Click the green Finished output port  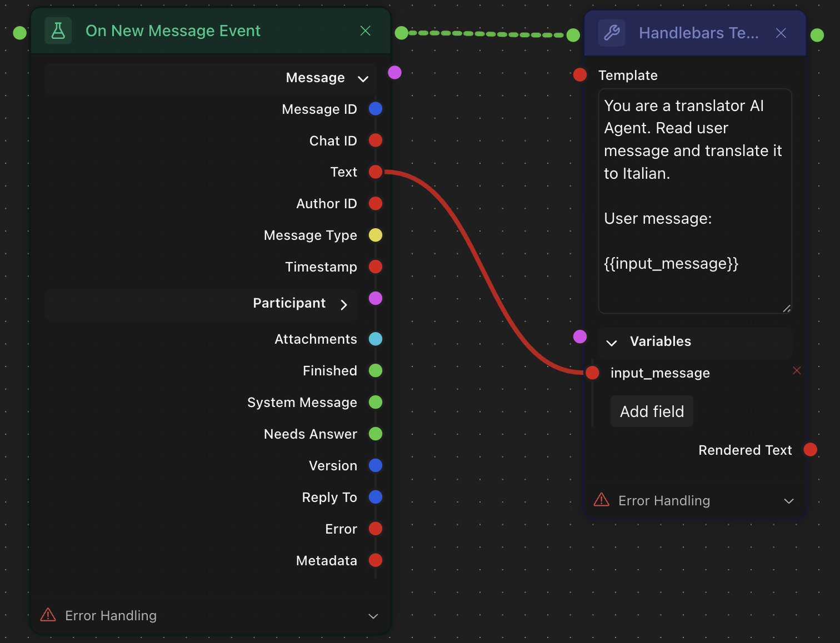point(376,371)
